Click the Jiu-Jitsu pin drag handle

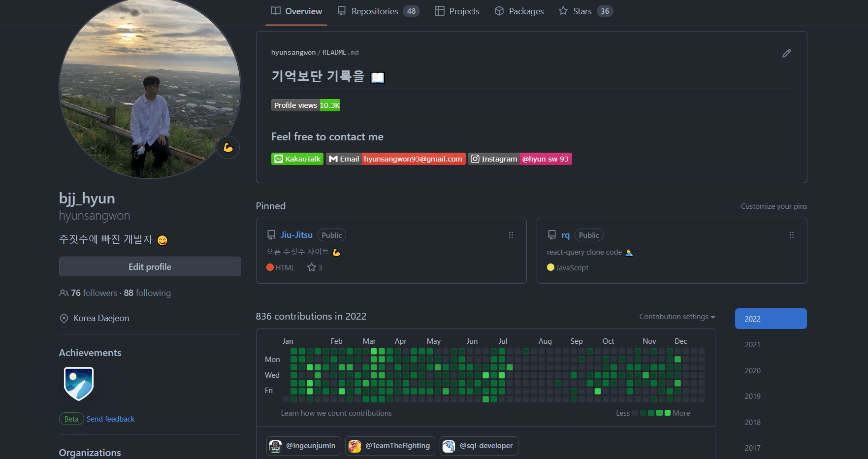tap(511, 235)
